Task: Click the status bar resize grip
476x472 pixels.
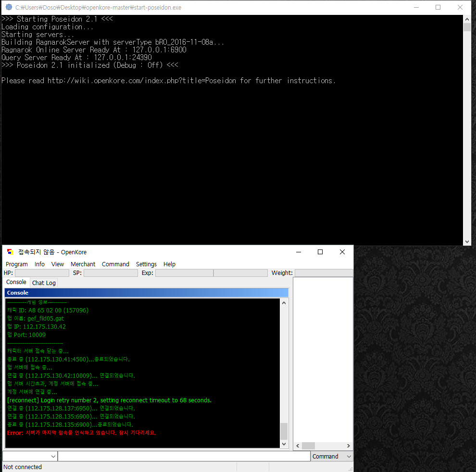Action: point(351,469)
